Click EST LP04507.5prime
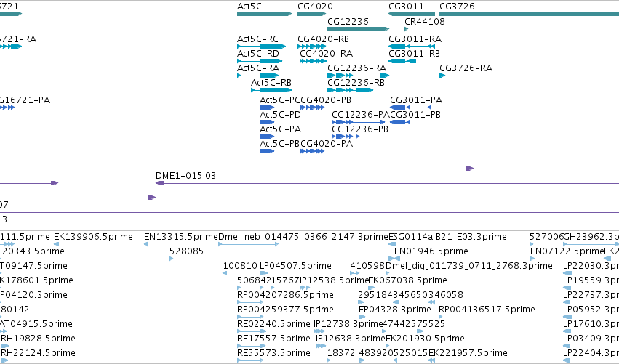The height and width of the screenshot is (364, 619). [x=295, y=266]
